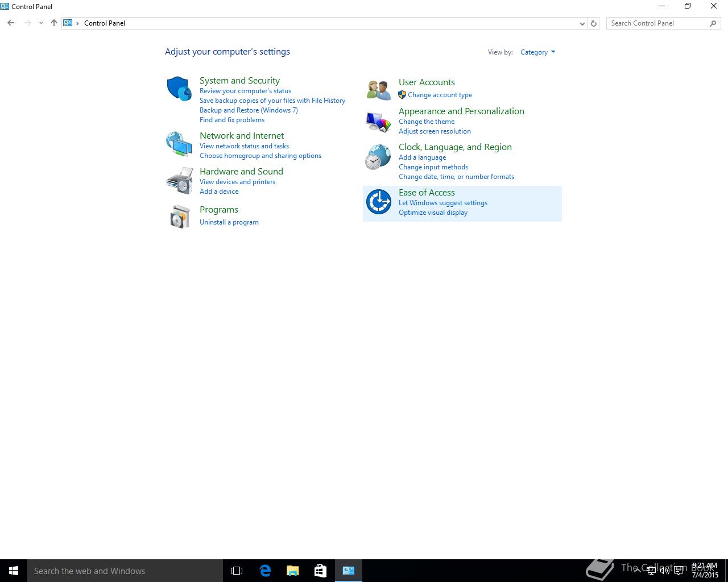Click the Forward navigation arrow
The height and width of the screenshot is (582, 728).
tap(27, 23)
